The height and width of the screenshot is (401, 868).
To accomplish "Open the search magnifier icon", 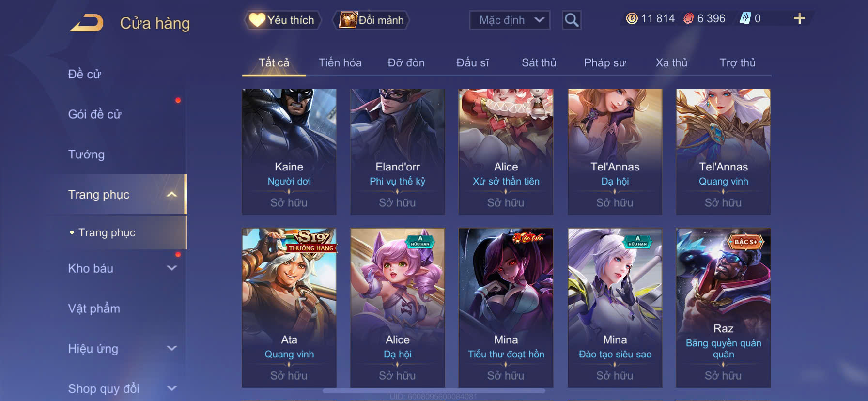I will click(572, 20).
